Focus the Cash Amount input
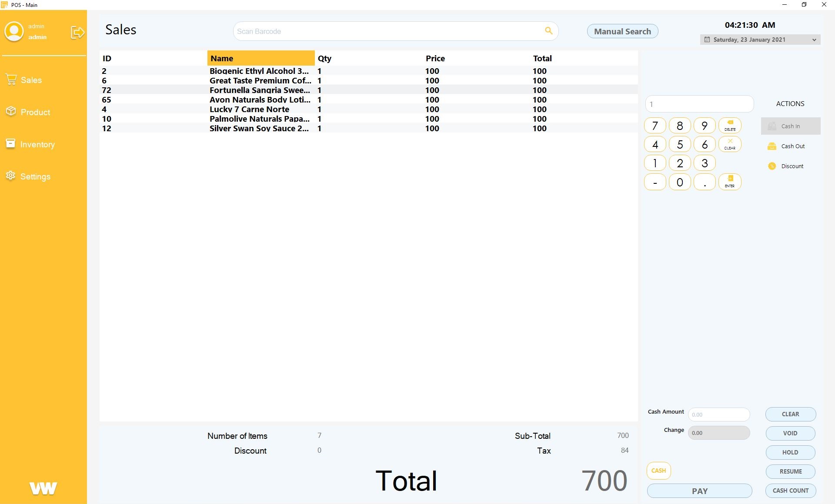The width and height of the screenshot is (835, 504). pos(718,414)
